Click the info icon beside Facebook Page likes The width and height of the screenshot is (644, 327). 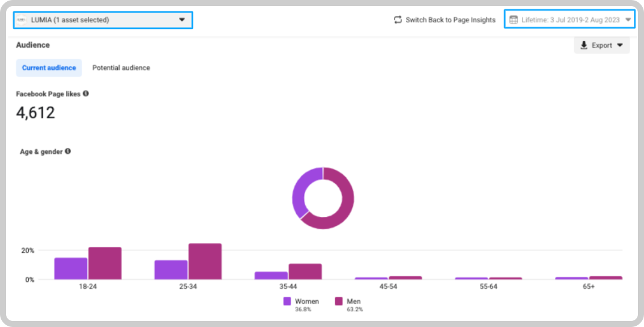(x=86, y=93)
